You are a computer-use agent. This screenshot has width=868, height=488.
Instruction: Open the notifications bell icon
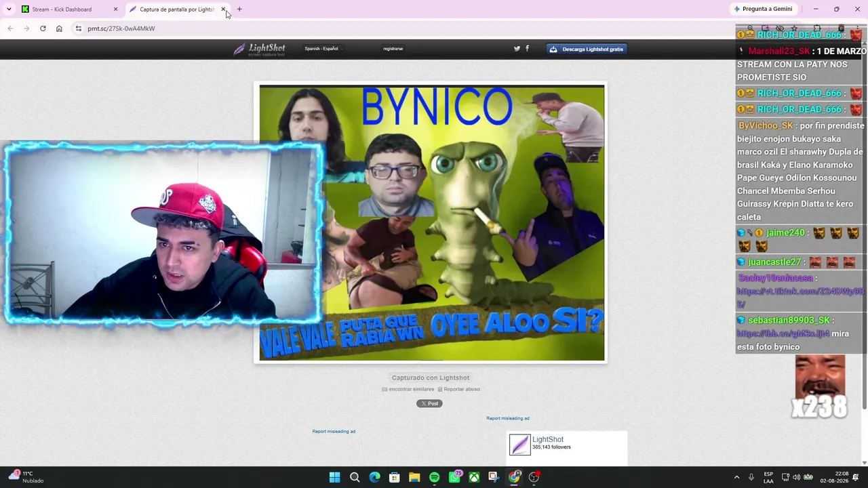click(857, 477)
